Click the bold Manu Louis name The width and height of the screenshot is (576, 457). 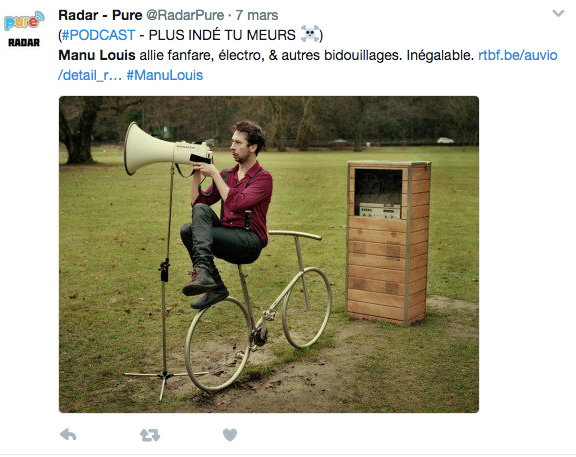tap(97, 55)
